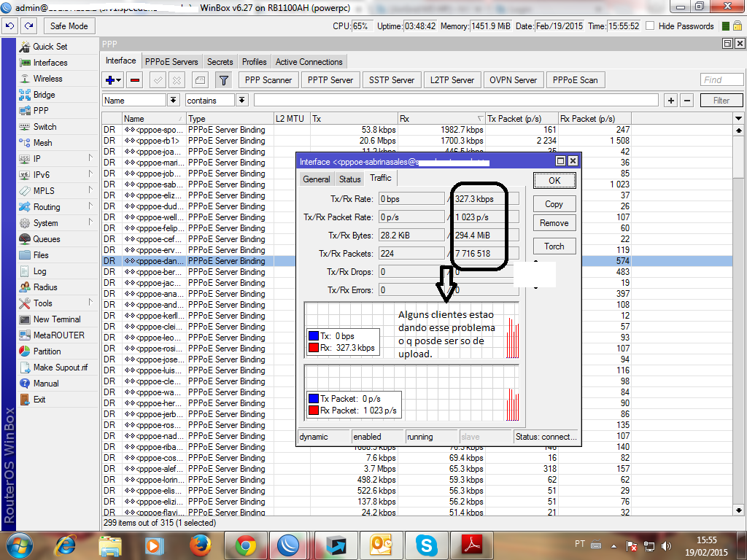
Task: Open Skype from the taskbar
Action: pyautogui.click(x=426, y=545)
